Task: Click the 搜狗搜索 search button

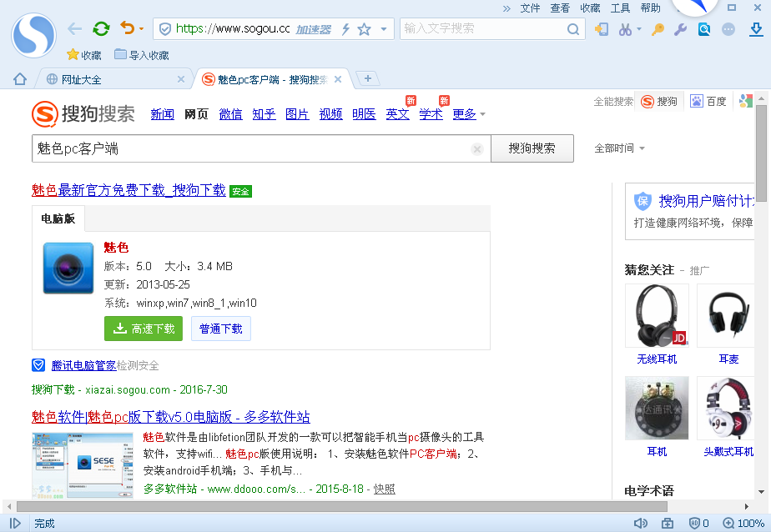Action: click(532, 148)
